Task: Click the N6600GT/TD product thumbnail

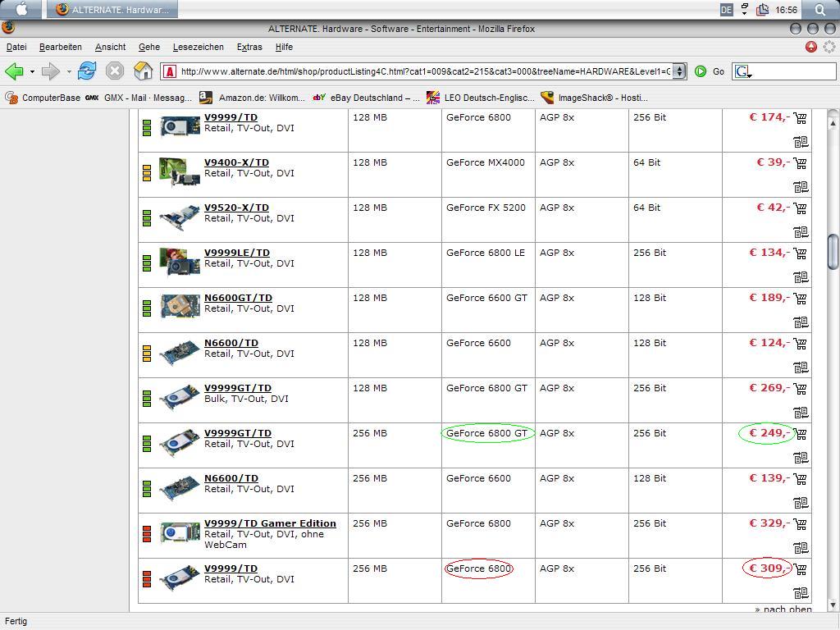Action: 180,306
